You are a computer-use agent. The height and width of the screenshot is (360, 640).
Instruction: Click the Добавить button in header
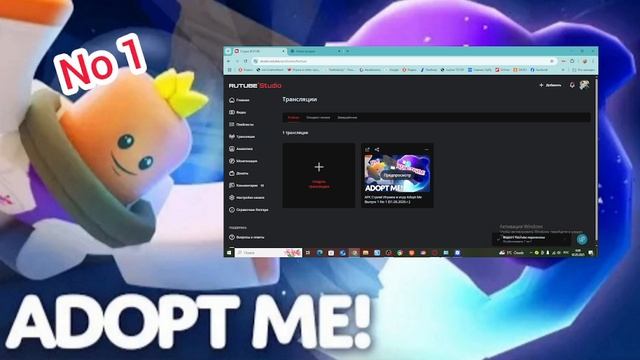tap(550, 85)
